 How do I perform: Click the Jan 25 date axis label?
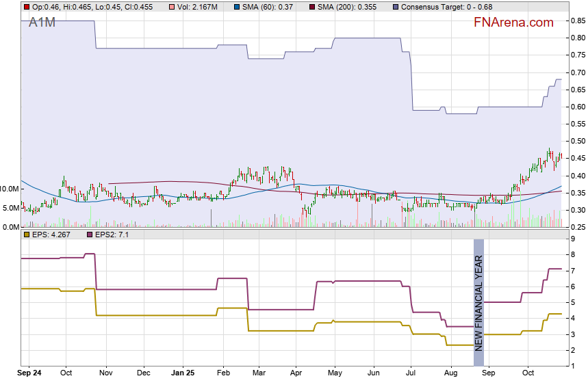(x=183, y=373)
